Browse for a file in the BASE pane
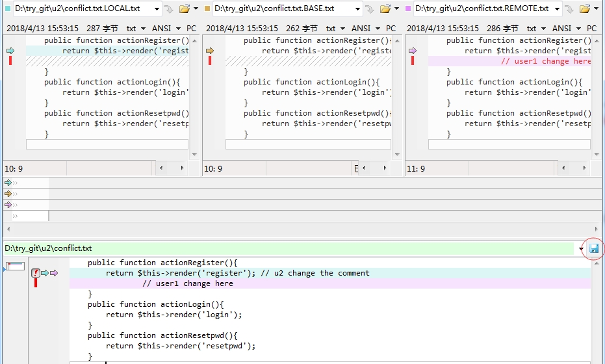 (385, 8)
